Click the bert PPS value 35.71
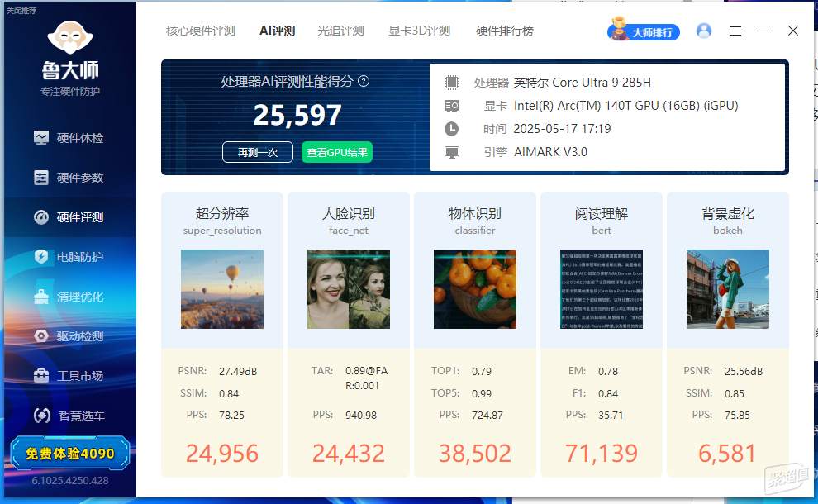This screenshot has height=504, width=818. click(x=611, y=416)
